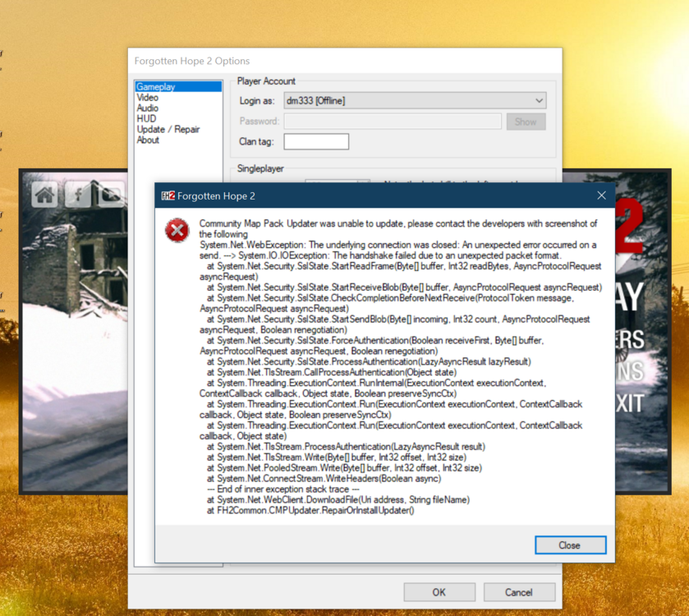Cancel the Forgotten Hope 2 Options dialog
Image resolution: width=689 pixels, height=616 pixels.
pos(519,592)
